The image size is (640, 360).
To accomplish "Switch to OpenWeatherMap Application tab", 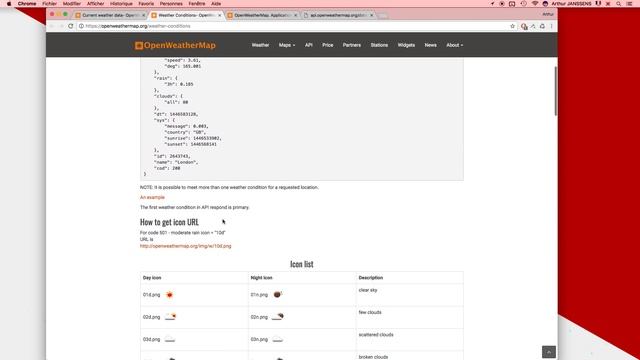I will click(x=262, y=15).
